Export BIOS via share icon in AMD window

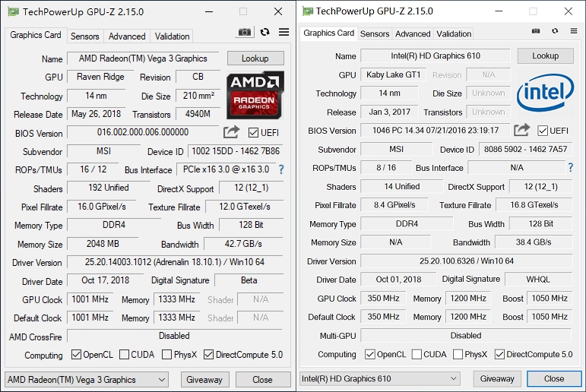(x=231, y=131)
